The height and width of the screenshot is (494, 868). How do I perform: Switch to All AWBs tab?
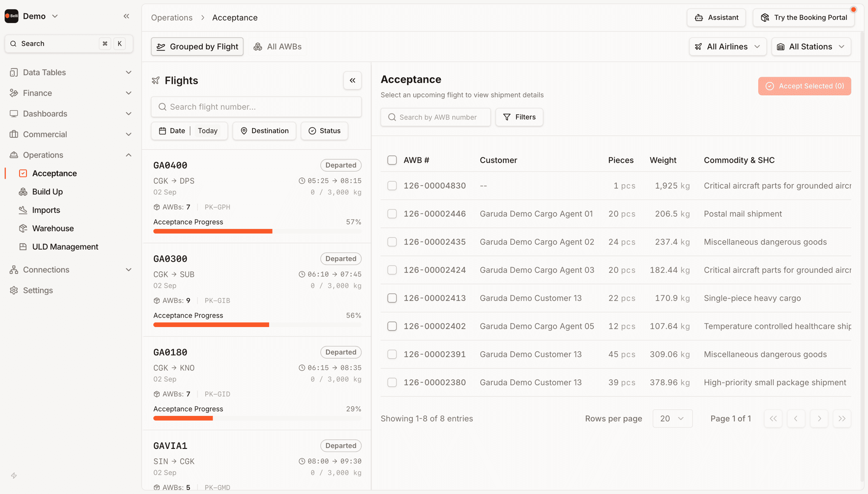click(x=277, y=47)
